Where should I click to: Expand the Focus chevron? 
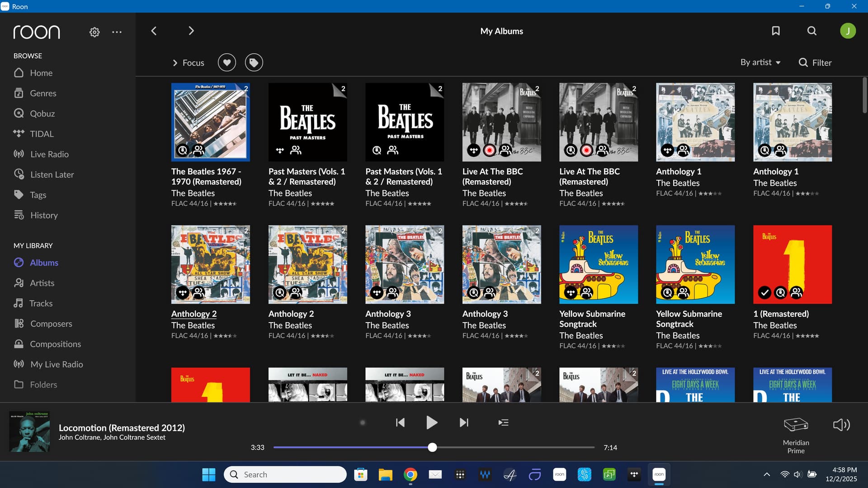175,63
